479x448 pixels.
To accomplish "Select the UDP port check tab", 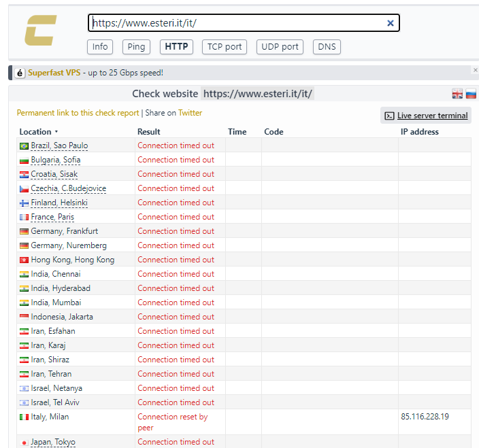I will (x=280, y=47).
